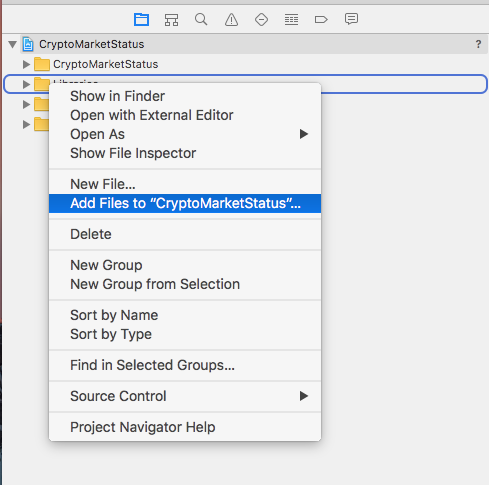Open the Test navigator diamond icon
Screen dimensions: 489x485
click(261, 19)
